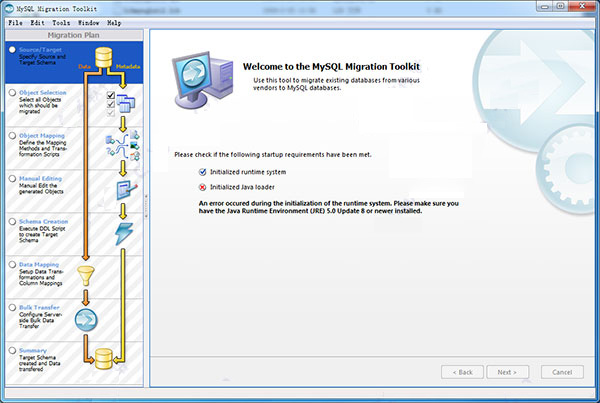Select the Schema Creation step radio button
Viewport: 600px width, 403px height.
pyautogui.click(x=12, y=222)
